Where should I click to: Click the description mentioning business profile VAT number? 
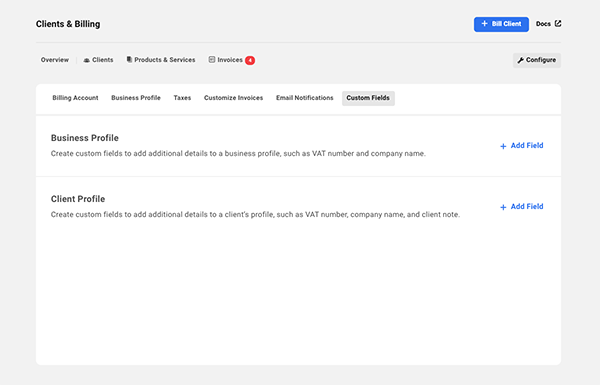tap(238, 153)
